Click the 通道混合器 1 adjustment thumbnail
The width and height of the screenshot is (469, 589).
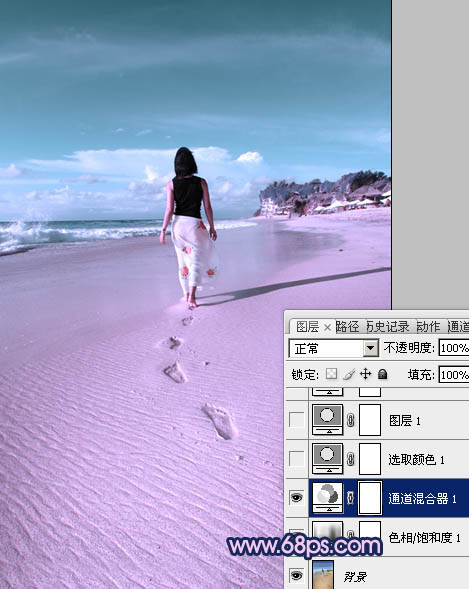[x=327, y=498]
